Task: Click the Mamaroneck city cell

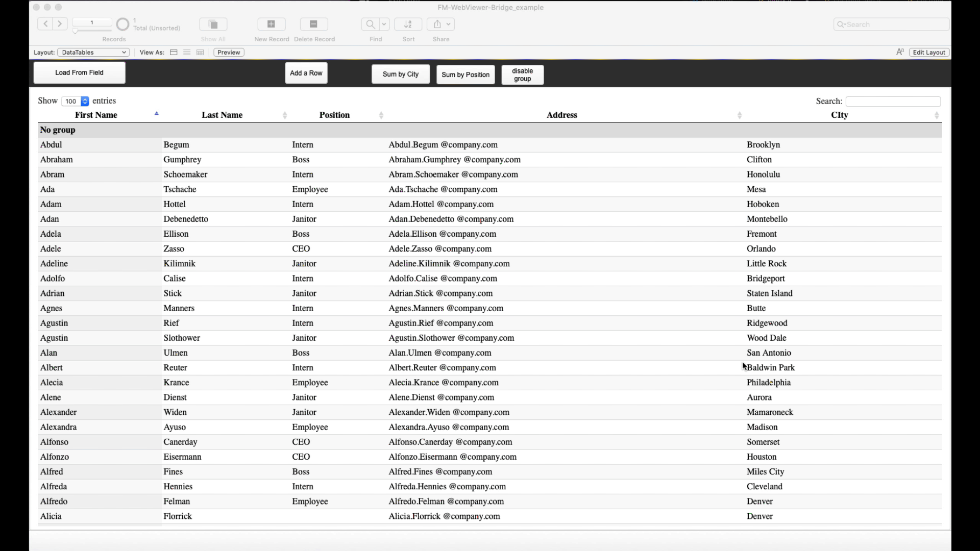Action: pyautogui.click(x=843, y=412)
